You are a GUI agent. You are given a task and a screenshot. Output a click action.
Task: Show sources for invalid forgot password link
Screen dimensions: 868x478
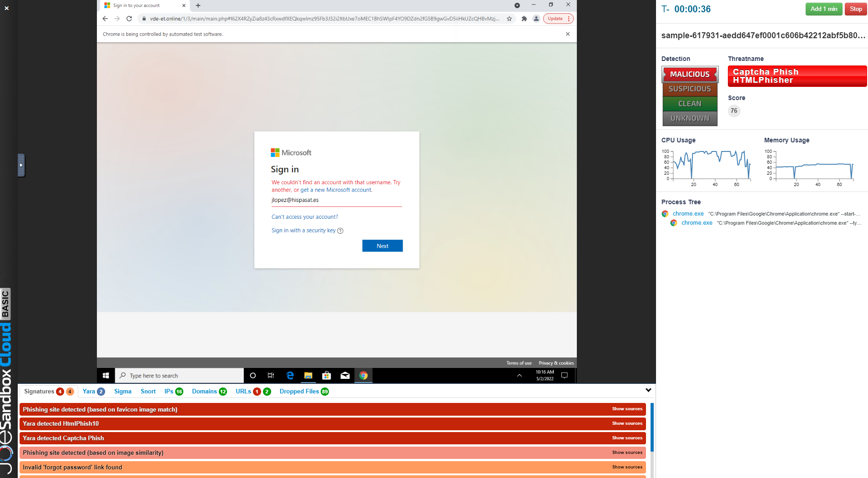[627, 467]
